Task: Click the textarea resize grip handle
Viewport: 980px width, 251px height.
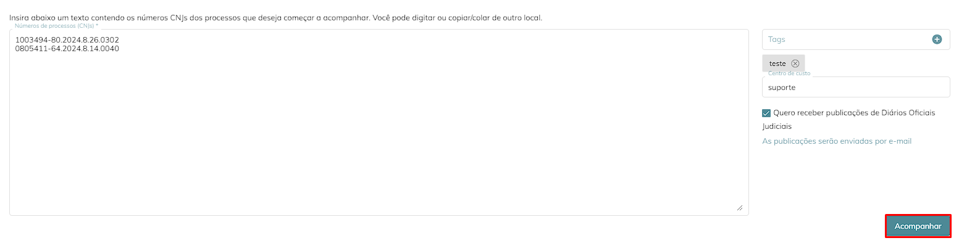Action: (x=740, y=208)
